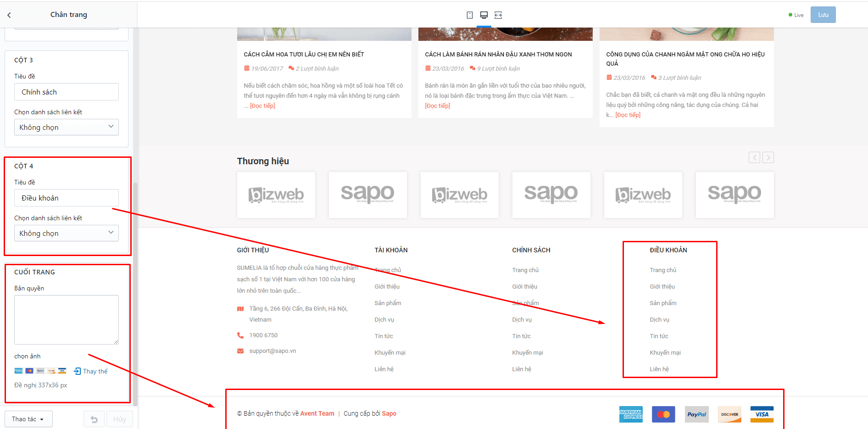Viewport: 868px width, 429px height.
Task: Click Giới thiệu under CHÍNH SÁCH
Action: point(525,287)
